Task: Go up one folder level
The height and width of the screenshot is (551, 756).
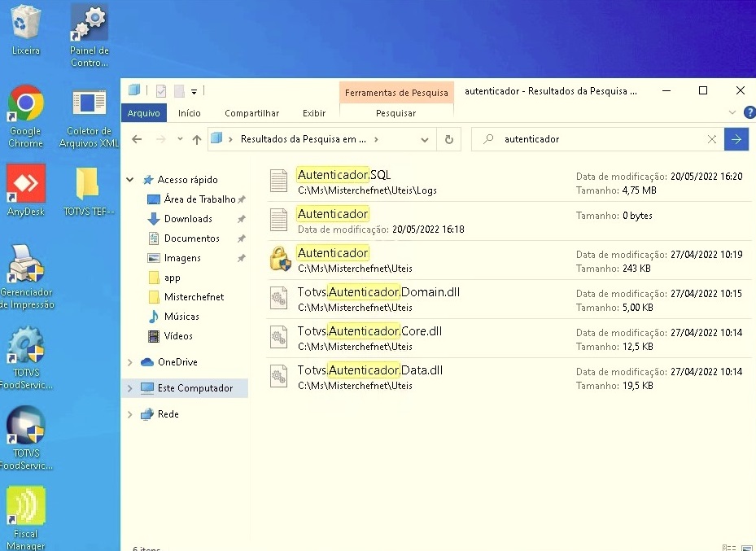Action: pyautogui.click(x=197, y=140)
